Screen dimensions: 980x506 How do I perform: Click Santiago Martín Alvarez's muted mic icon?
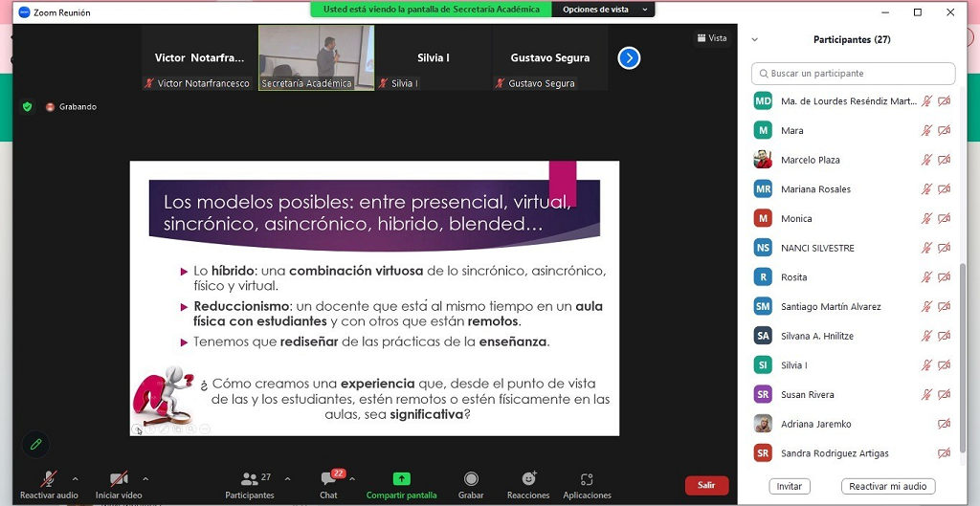pyautogui.click(x=926, y=307)
